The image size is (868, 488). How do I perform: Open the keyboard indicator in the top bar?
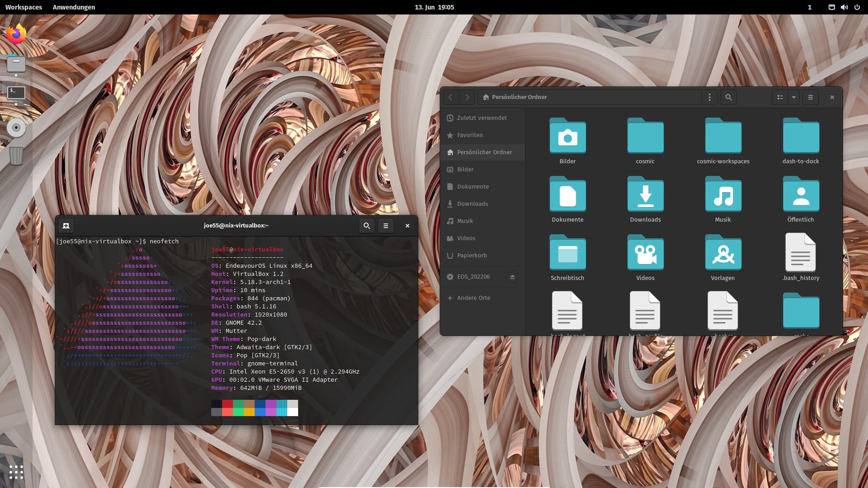831,7
